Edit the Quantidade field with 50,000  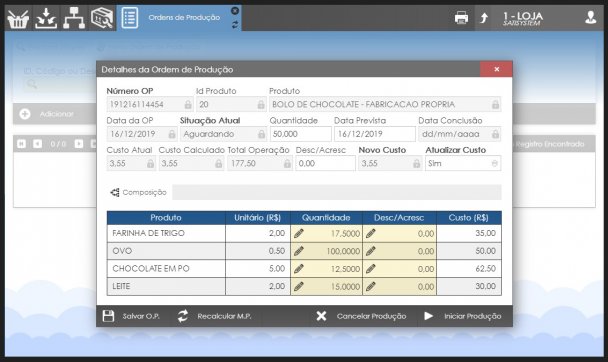pyautogui.click(x=301, y=134)
